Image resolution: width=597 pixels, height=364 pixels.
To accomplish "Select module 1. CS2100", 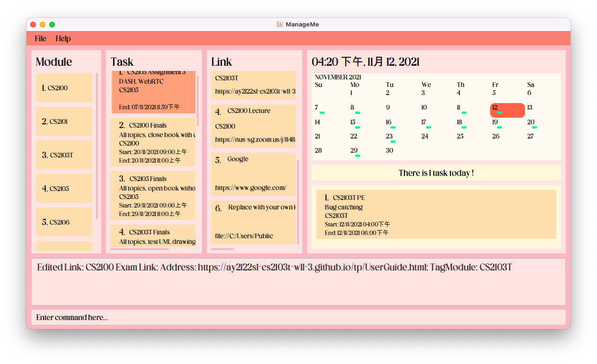I will [64, 87].
